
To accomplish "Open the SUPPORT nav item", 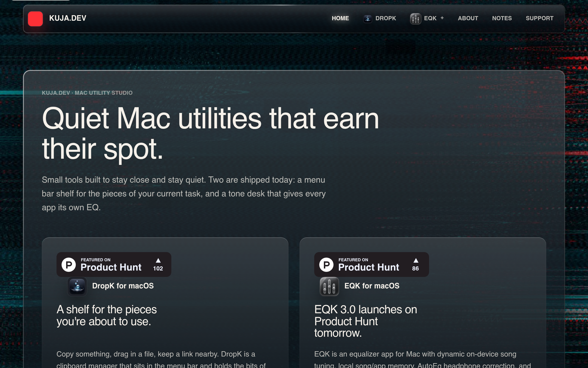I will click(x=539, y=18).
